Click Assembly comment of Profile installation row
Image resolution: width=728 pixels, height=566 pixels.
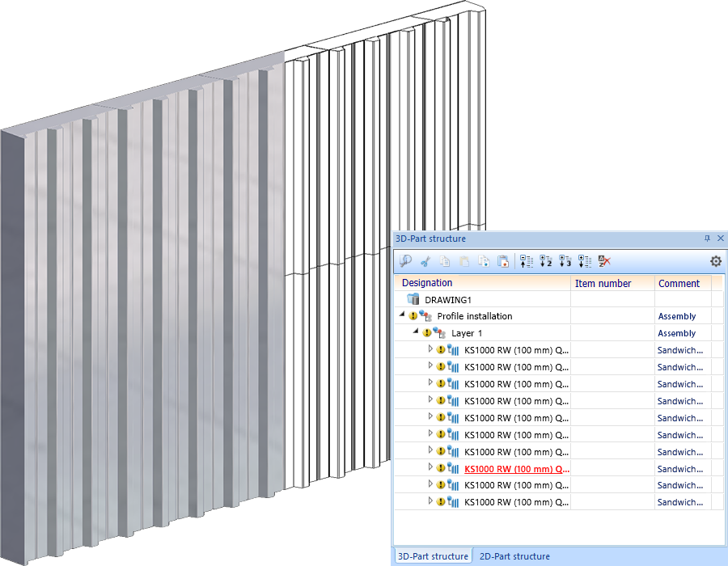(677, 316)
